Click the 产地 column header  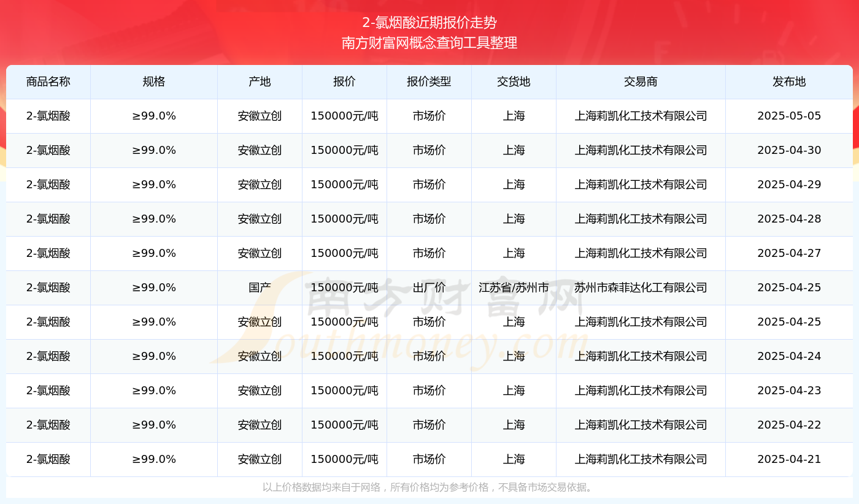(x=260, y=82)
